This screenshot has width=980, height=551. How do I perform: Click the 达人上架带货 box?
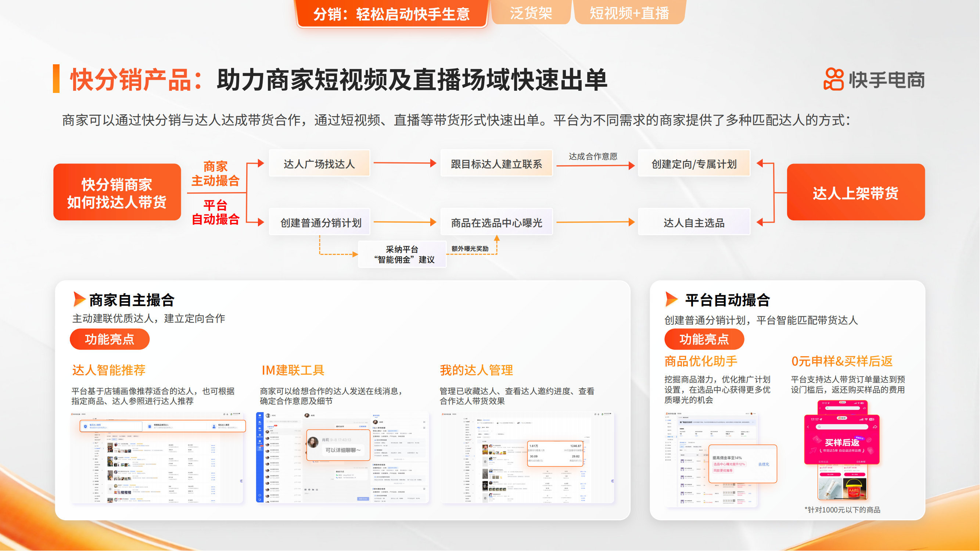click(x=856, y=192)
